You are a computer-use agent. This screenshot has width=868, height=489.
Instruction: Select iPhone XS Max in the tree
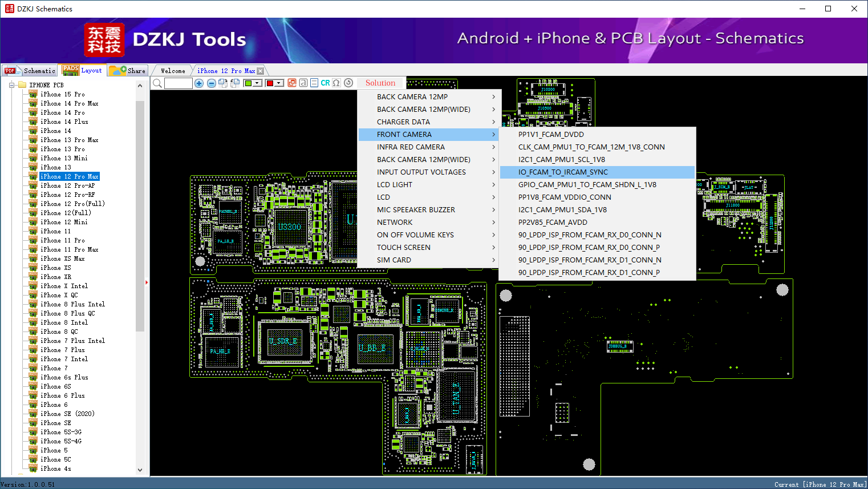click(63, 258)
